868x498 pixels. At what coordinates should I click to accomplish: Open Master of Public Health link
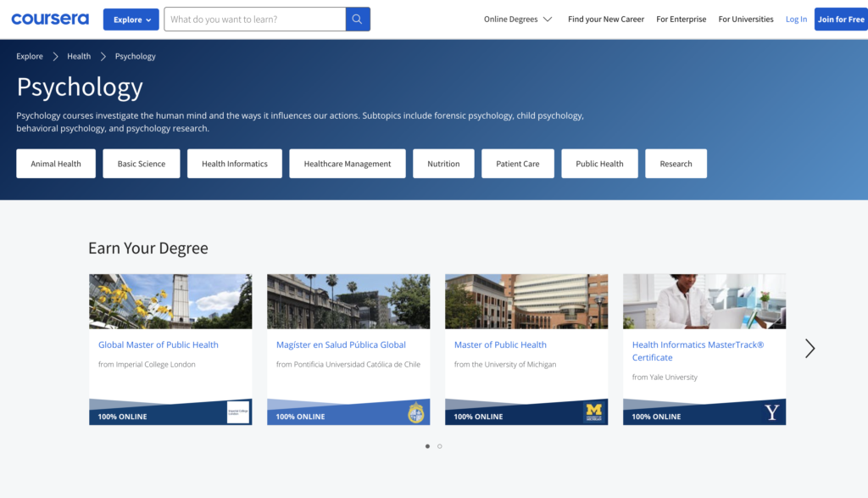pyautogui.click(x=500, y=344)
